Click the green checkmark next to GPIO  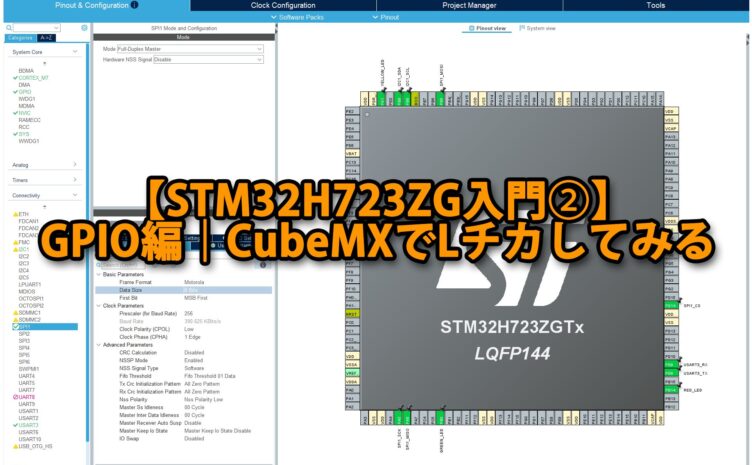coord(14,92)
